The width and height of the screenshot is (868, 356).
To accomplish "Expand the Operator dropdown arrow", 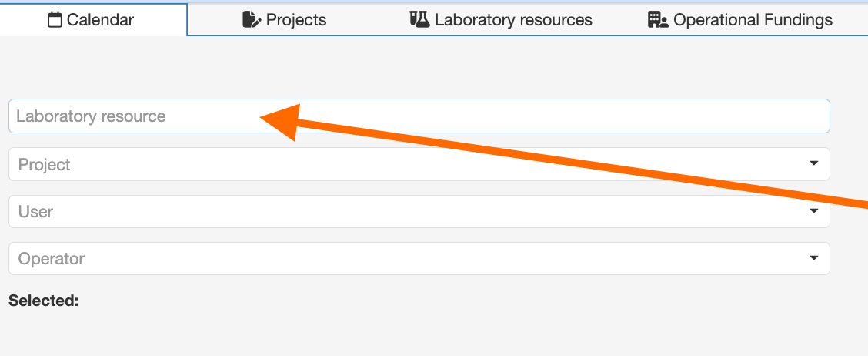I will click(813, 258).
